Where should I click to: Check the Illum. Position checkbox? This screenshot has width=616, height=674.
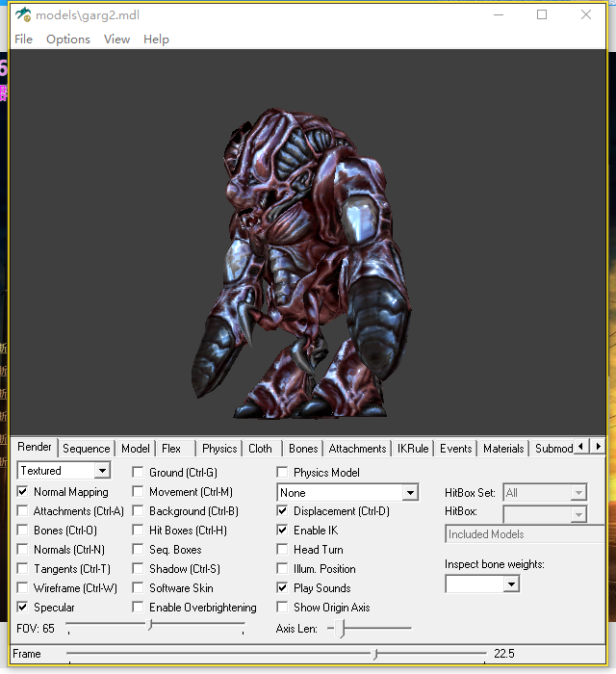tap(282, 569)
